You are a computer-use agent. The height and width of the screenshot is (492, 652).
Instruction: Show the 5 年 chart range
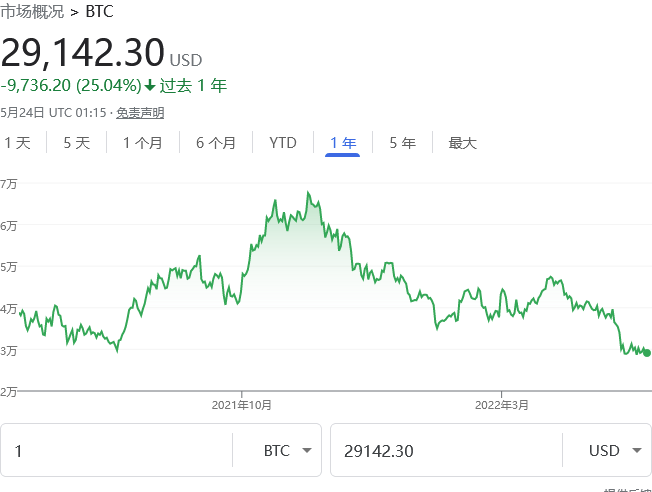coord(403,143)
